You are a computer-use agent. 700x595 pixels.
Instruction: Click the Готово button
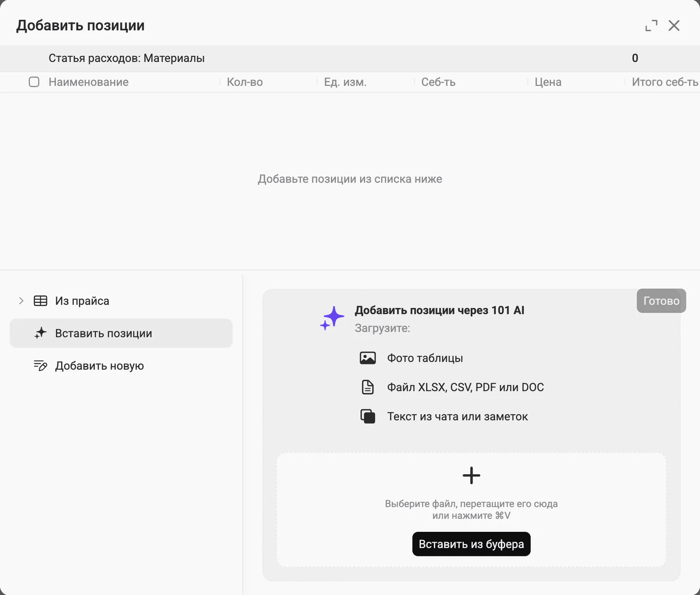[661, 301]
